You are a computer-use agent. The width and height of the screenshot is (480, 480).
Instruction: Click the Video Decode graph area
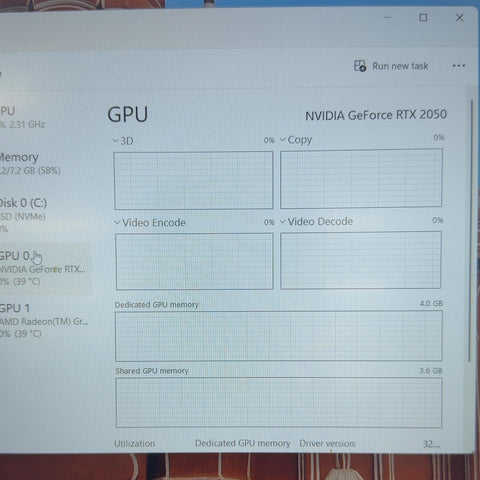[361, 260]
